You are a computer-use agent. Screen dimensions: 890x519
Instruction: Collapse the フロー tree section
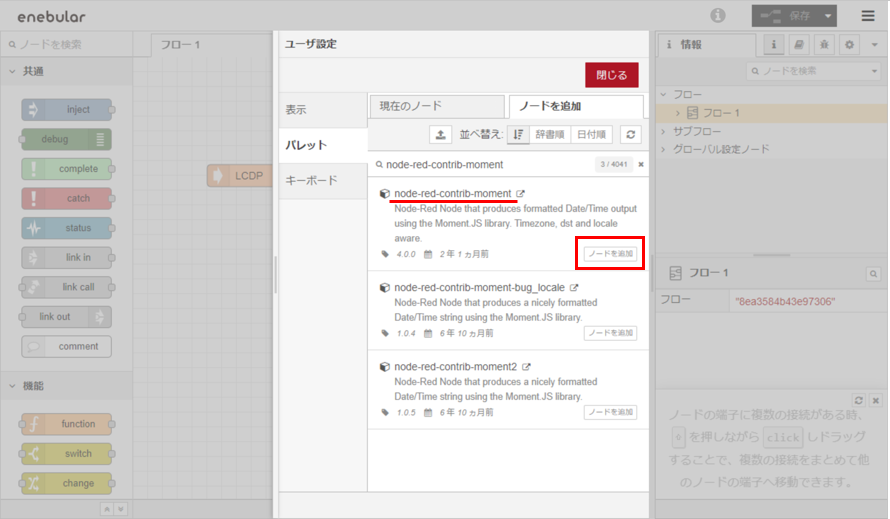pos(664,94)
